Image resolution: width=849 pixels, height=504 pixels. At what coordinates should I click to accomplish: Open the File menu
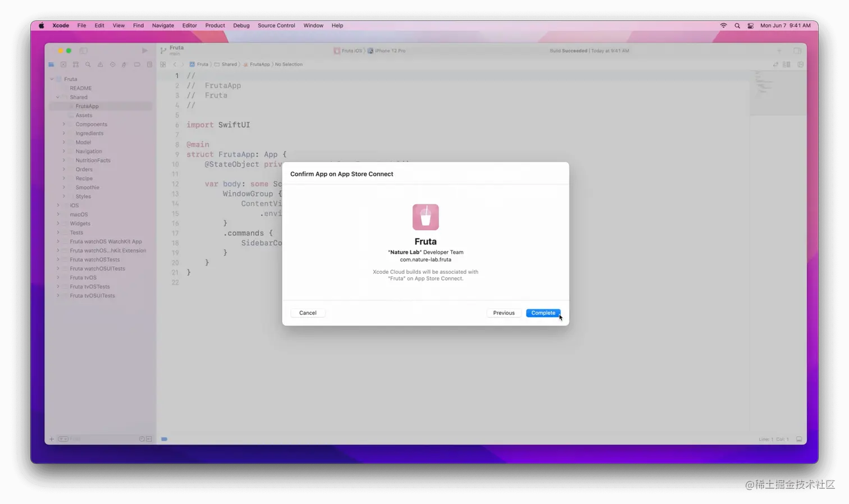pos(81,25)
